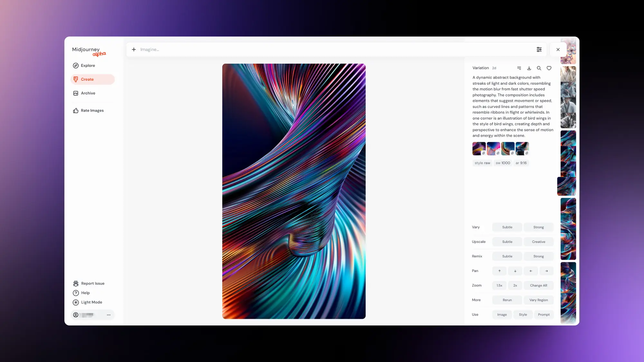Screen dimensions: 644x362
Task: Select the highlighted current thumbnail in strip
Action: click(x=567, y=186)
